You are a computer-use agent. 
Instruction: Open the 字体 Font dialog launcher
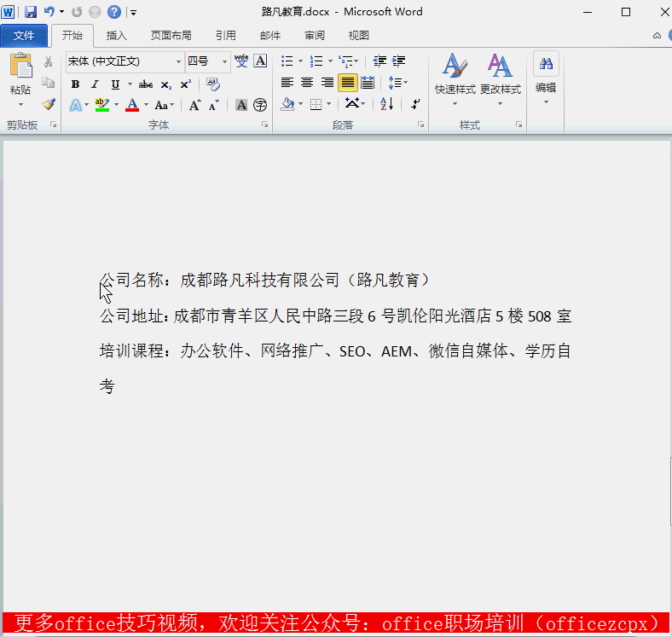tap(265, 125)
